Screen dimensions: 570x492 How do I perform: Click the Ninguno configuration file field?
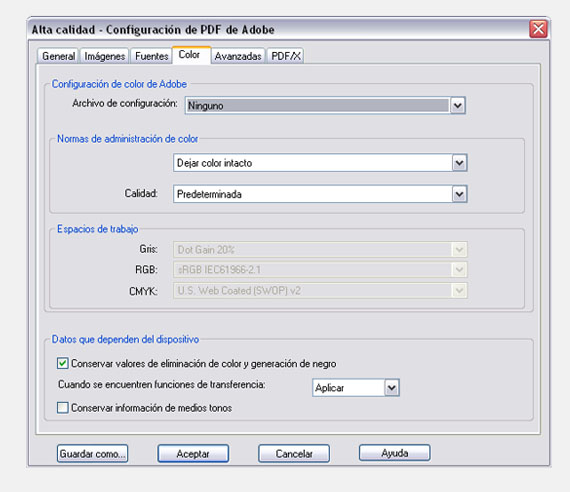317,106
